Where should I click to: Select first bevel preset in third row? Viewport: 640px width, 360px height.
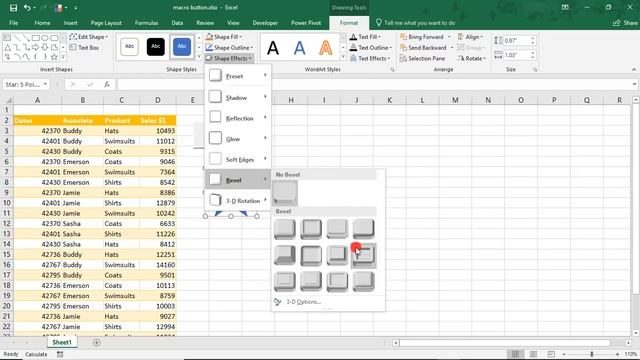click(285, 281)
